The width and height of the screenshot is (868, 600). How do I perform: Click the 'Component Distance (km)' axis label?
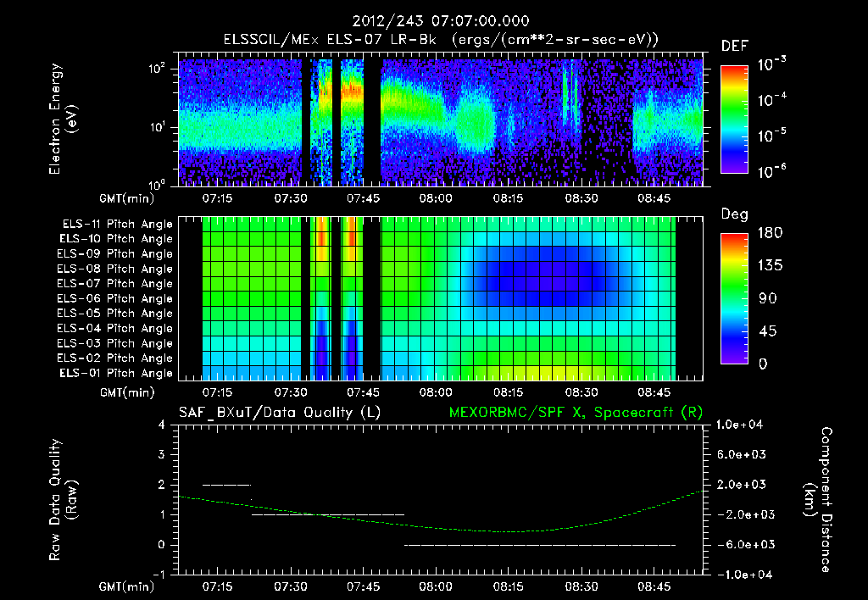click(818, 500)
